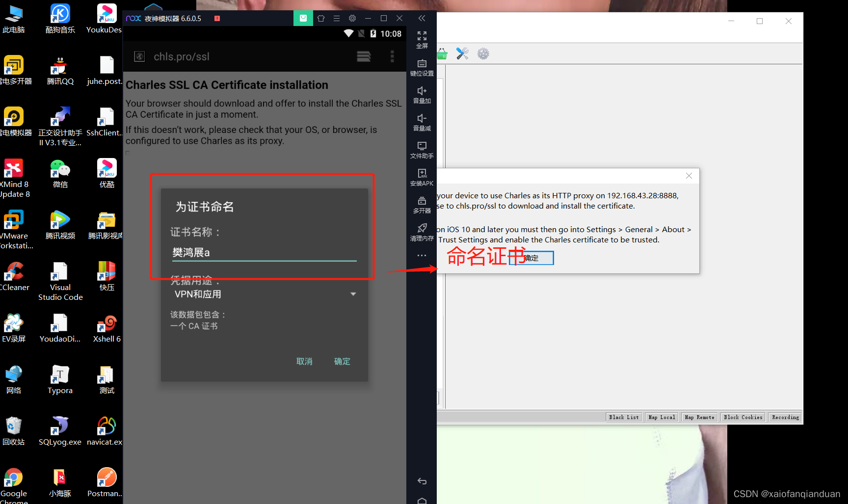Click the certificate name field containing 樊鸿展a
Screen dimensions: 848x504
click(x=264, y=252)
